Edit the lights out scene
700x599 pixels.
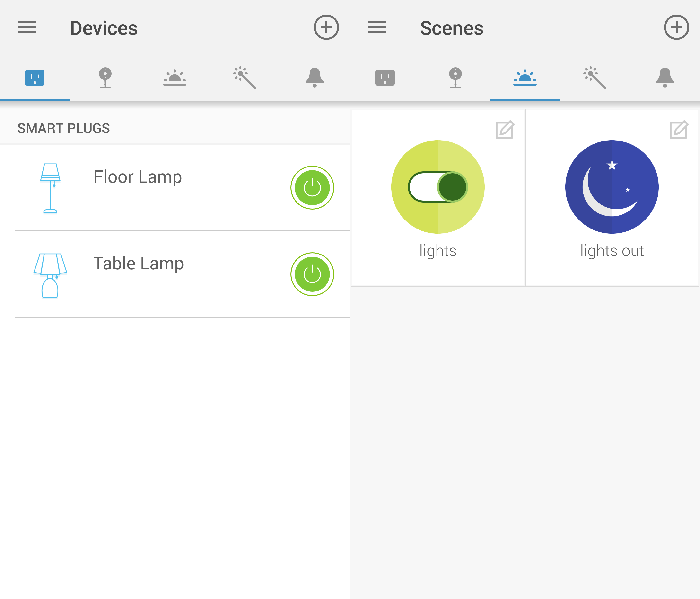coord(679,130)
